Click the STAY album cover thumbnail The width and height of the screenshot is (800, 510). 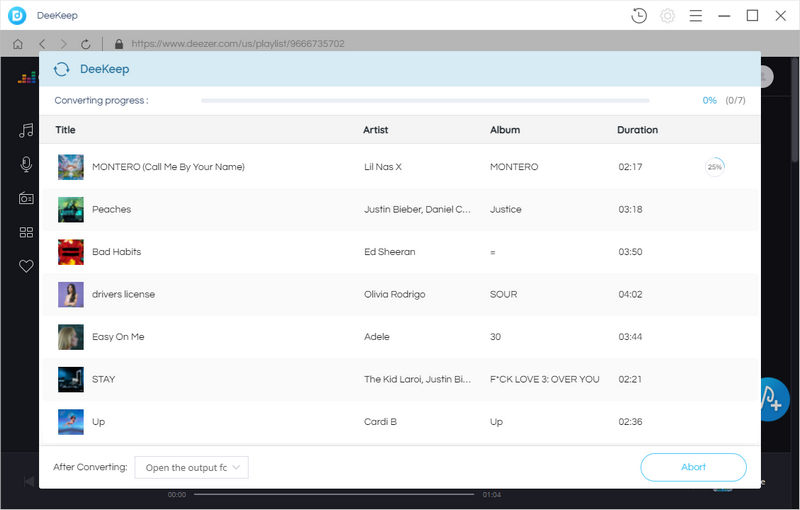pos(70,379)
